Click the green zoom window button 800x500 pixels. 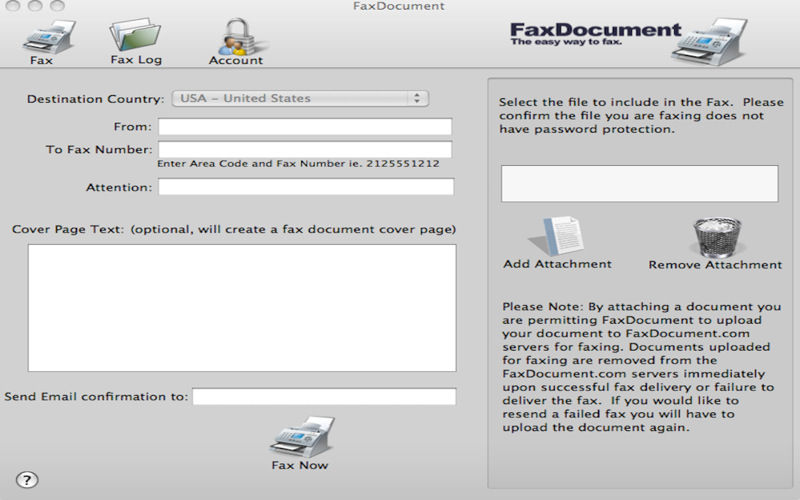(57, 5)
